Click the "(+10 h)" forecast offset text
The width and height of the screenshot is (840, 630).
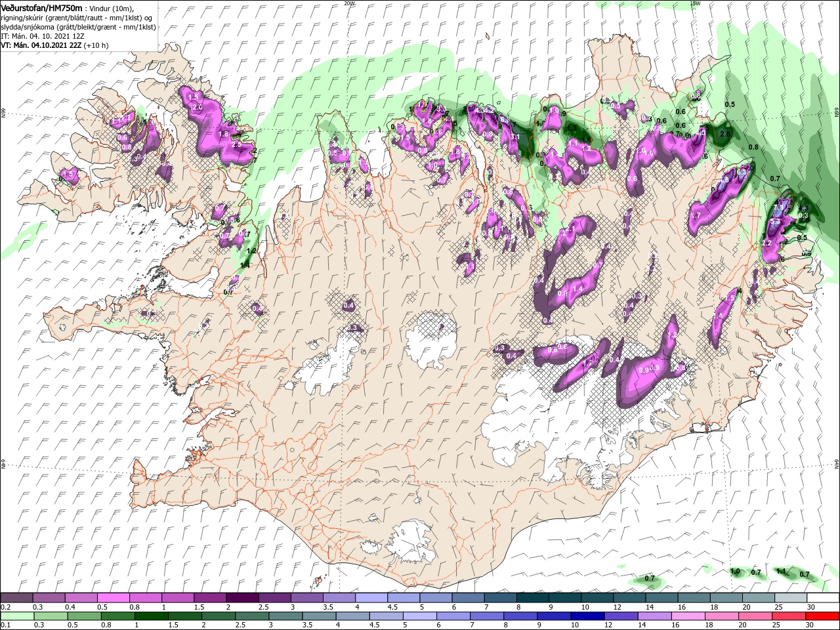pyautogui.click(x=96, y=45)
